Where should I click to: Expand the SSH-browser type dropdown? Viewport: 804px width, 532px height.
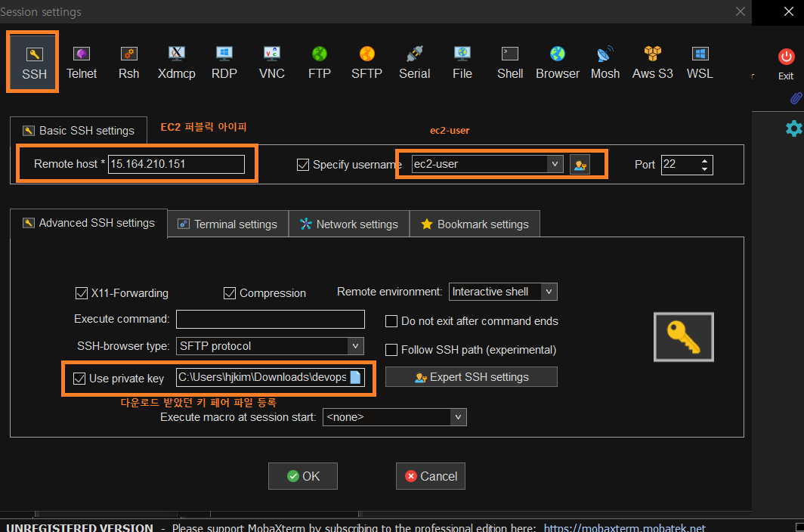coord(355,346)
